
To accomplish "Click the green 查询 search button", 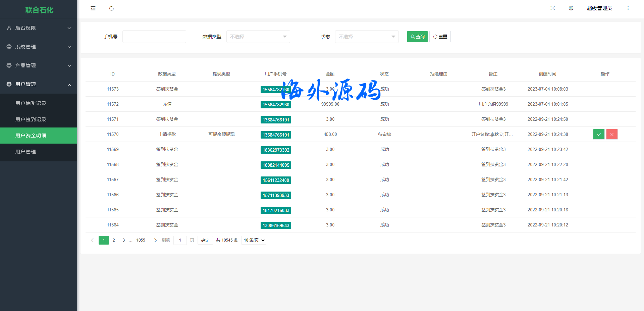I will click(417, 37).
